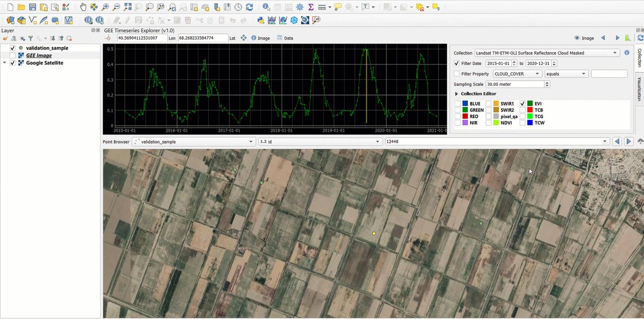Check the NIR band checkbox
Viewport: 644px width, 319px height.
[x=458, y=122]
